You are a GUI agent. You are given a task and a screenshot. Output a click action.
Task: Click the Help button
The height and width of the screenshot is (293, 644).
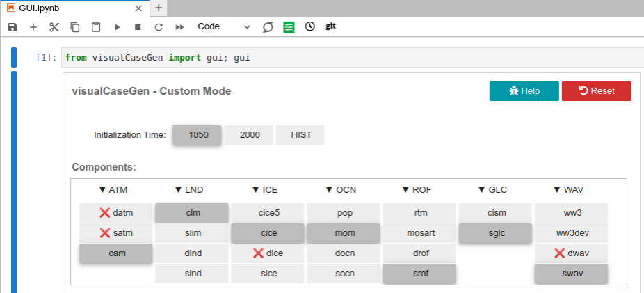(x=524, y=91)
